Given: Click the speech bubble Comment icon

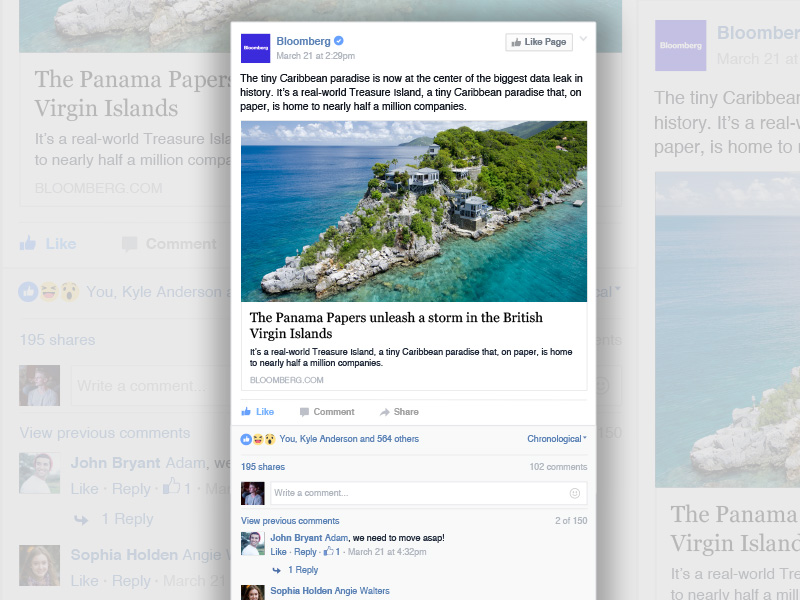Looking at the screenshot, I should coord(305,412).
